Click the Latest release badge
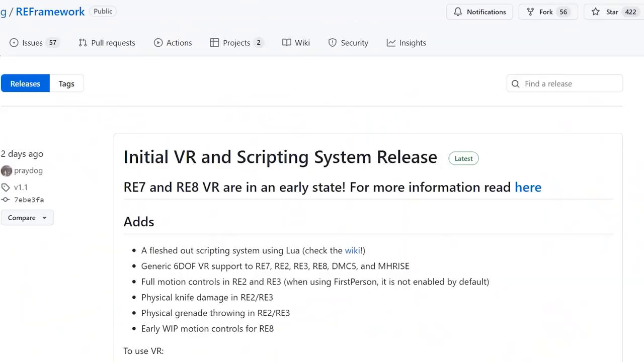 [463, 158]
